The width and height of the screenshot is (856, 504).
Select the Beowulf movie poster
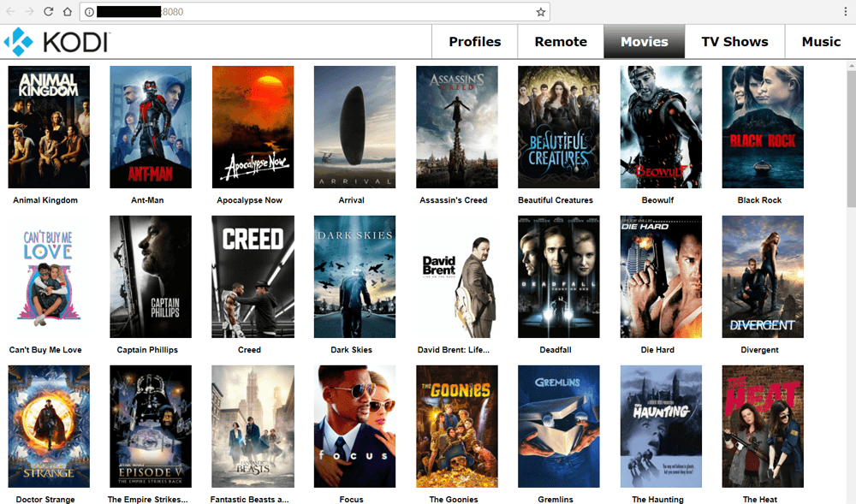point(661,127)
